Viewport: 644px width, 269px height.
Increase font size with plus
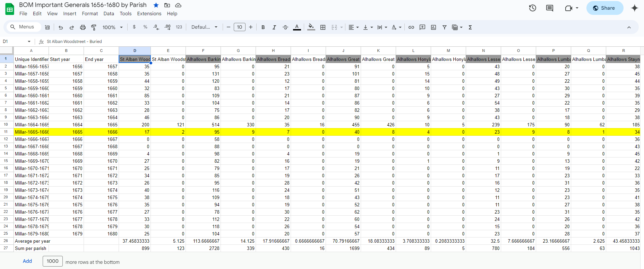click(251, 27)
